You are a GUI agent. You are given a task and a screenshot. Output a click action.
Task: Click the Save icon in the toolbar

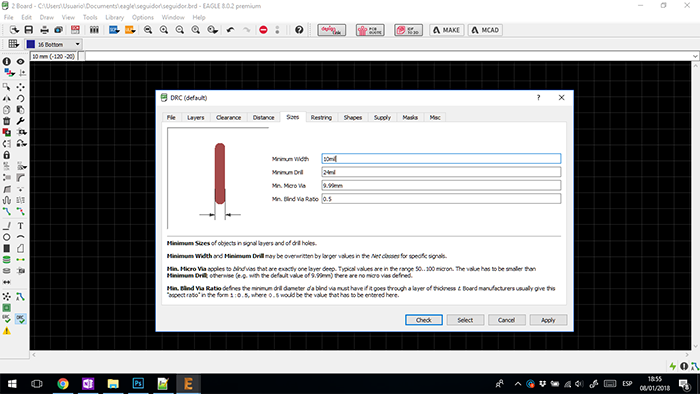click(29, 30)
